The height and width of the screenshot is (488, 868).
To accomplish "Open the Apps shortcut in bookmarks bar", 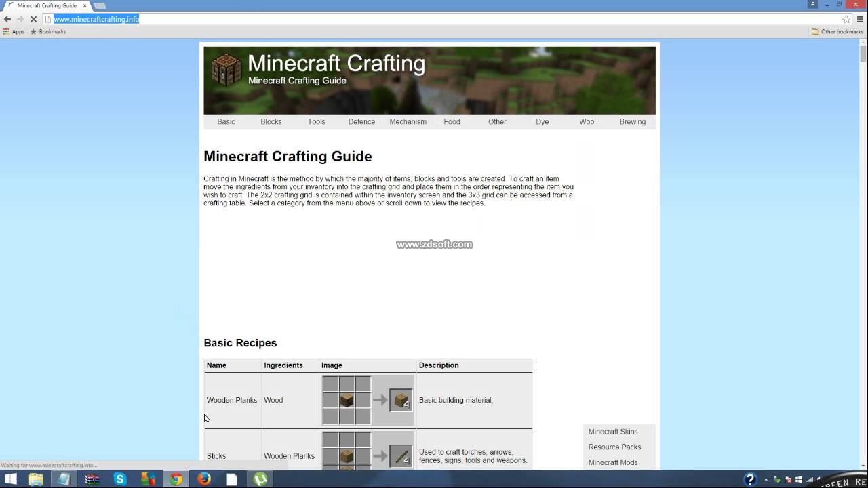I will 14,31.
